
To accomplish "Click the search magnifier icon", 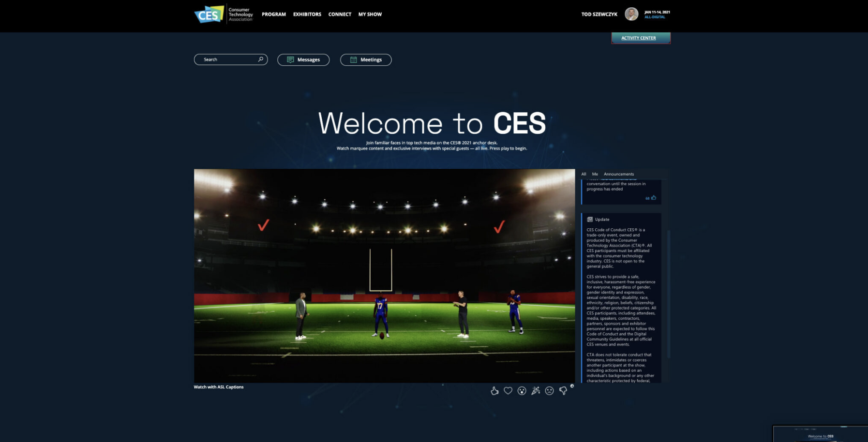I will click(x=260, y=59).
